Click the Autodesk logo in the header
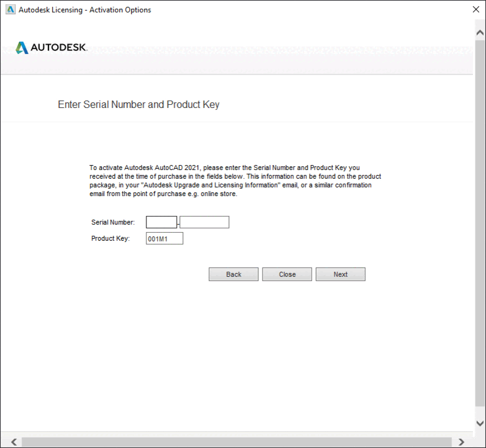486x448 pixels. [52, 47]
